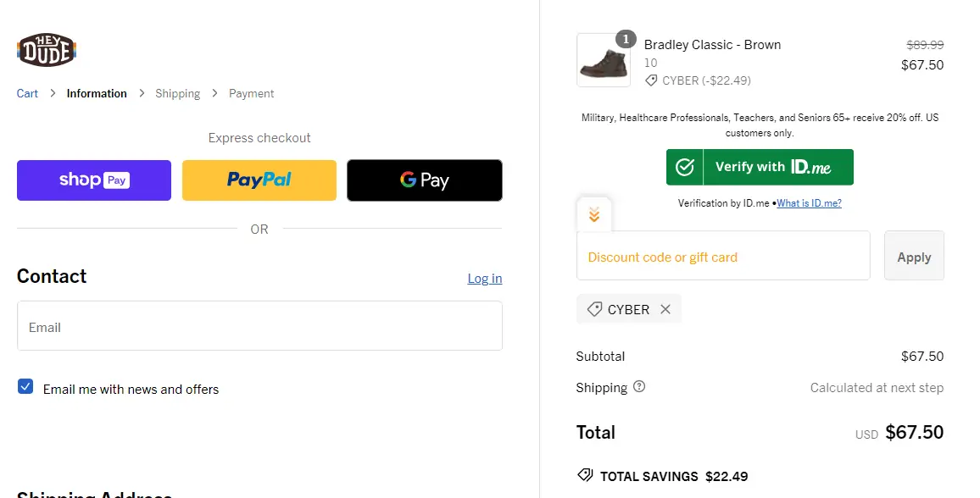Click the orange double-chevron expander icon
980x498 pixels.
(594, 215)
